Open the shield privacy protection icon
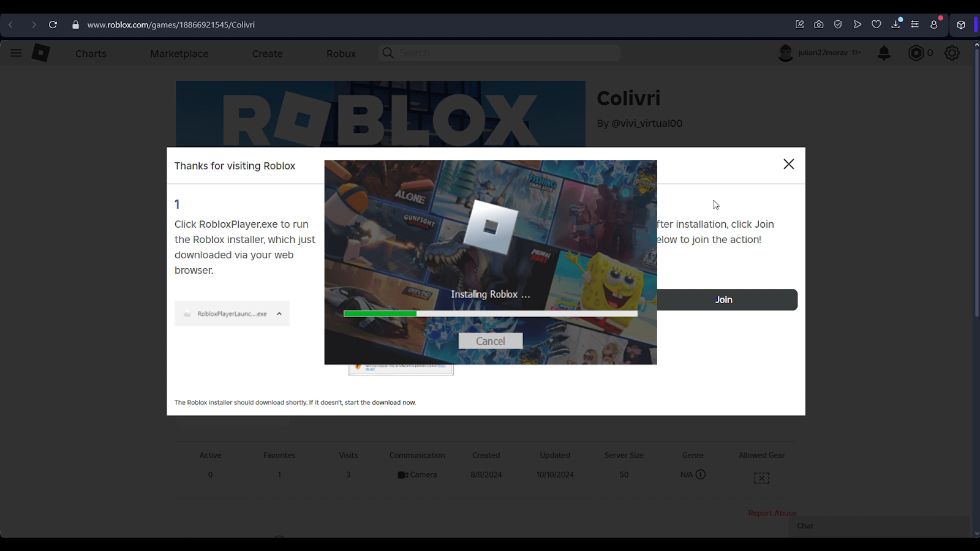Viewport: 980px width, 551px height. click(838, 24)
